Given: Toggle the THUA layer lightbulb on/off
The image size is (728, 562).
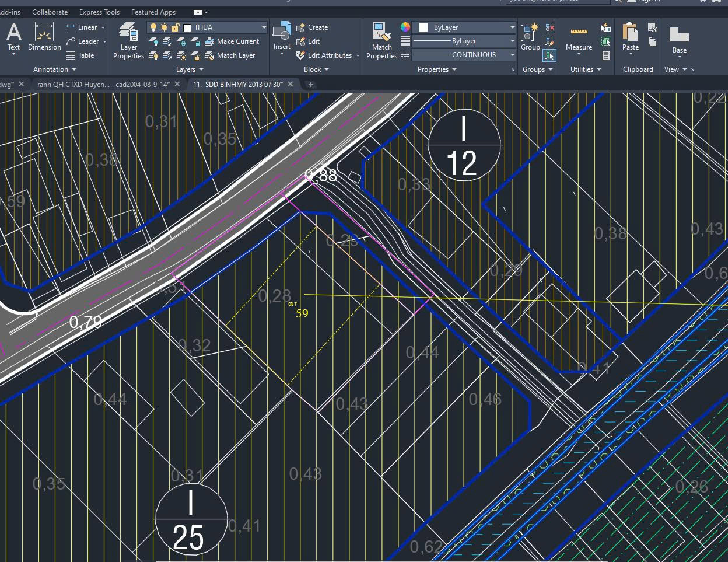Looking at the screenshot, I should [x=153, y=27].
